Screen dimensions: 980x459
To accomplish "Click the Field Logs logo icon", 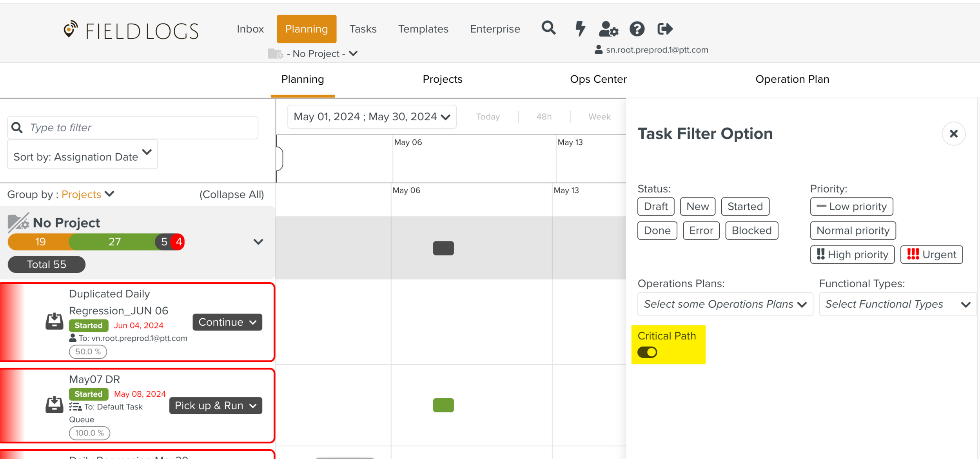I will (71, 29).
